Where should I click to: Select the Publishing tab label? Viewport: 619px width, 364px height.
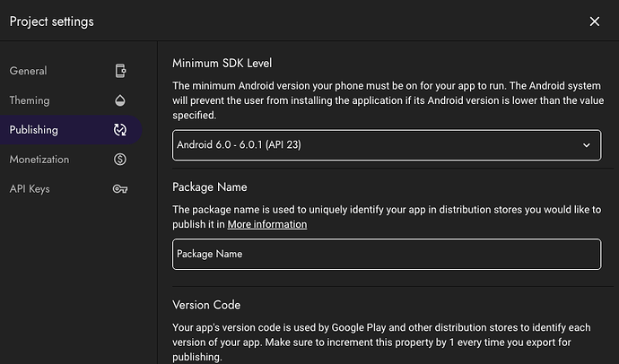point(33,130)
